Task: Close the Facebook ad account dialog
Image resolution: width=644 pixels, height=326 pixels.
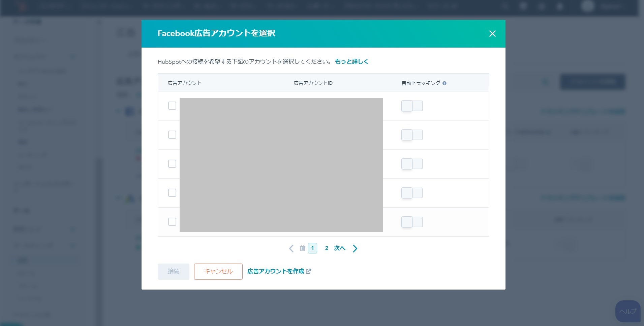Action: click(x=492, y=33)
